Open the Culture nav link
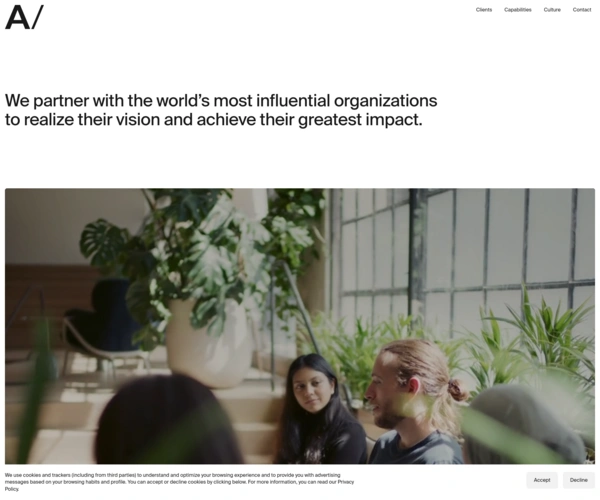 point(552,10)
